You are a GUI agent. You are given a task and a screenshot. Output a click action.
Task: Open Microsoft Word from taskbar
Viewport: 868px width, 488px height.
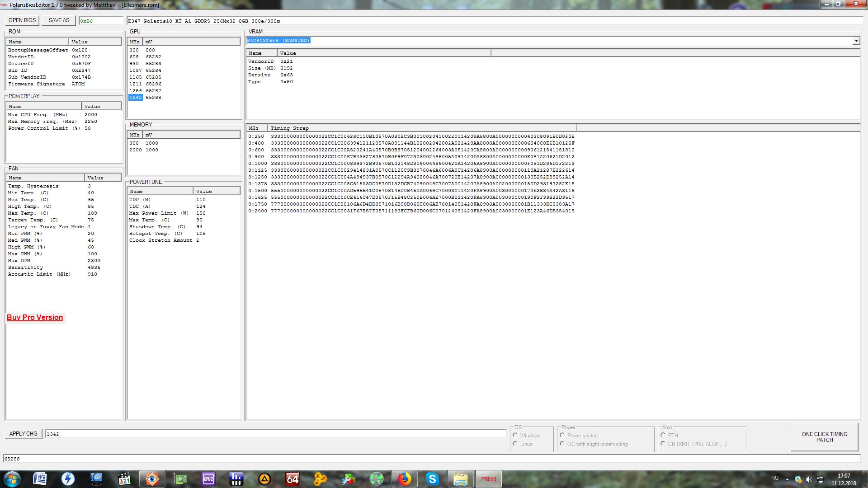(x=40, y=479)
